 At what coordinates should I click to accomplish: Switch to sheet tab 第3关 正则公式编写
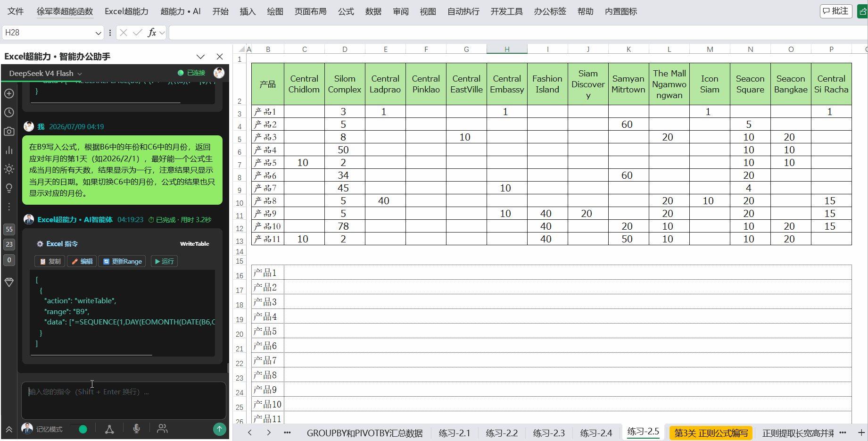[x=711, y=433]
